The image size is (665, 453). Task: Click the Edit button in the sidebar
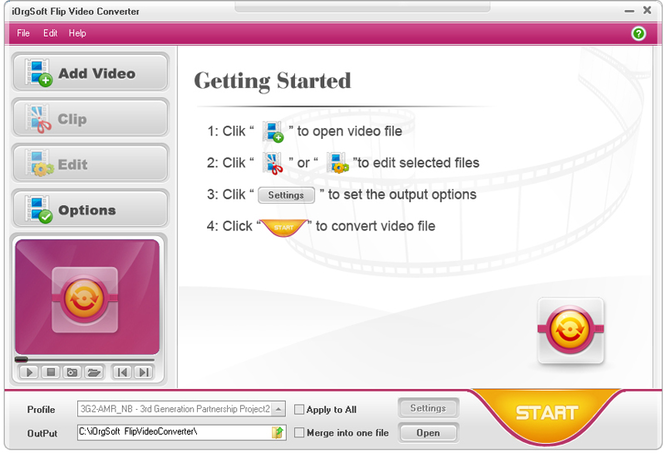click(x=90, y=163)
